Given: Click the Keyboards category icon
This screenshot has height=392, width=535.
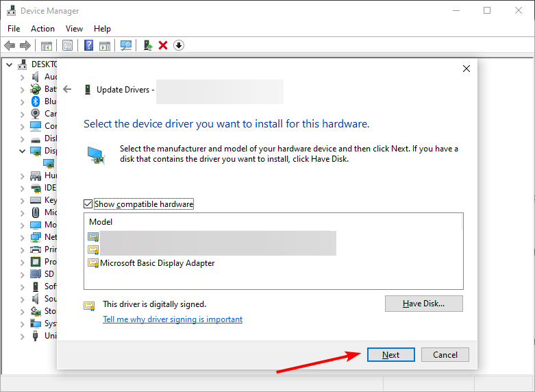Looking at the screenshot, I should pos(36,199).
